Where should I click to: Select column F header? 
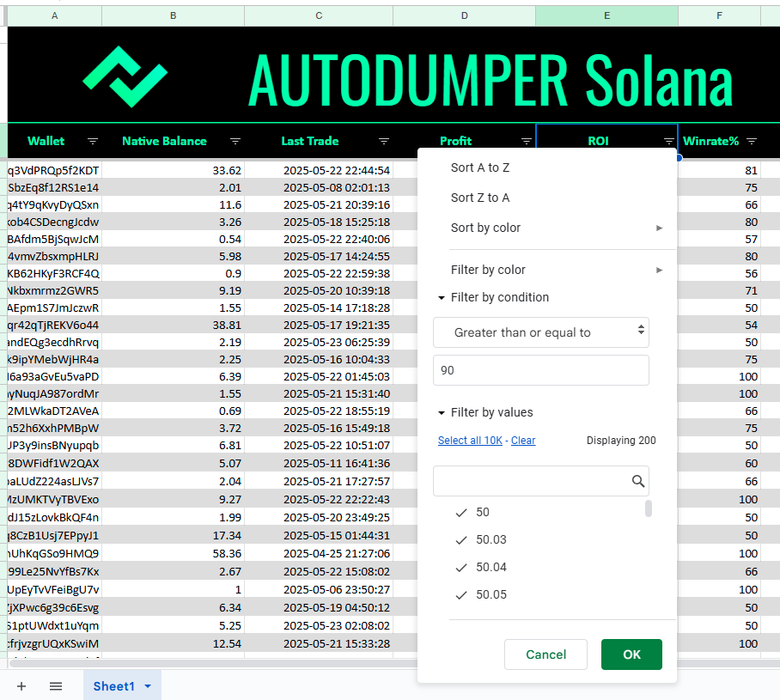(x=719, y=16)
